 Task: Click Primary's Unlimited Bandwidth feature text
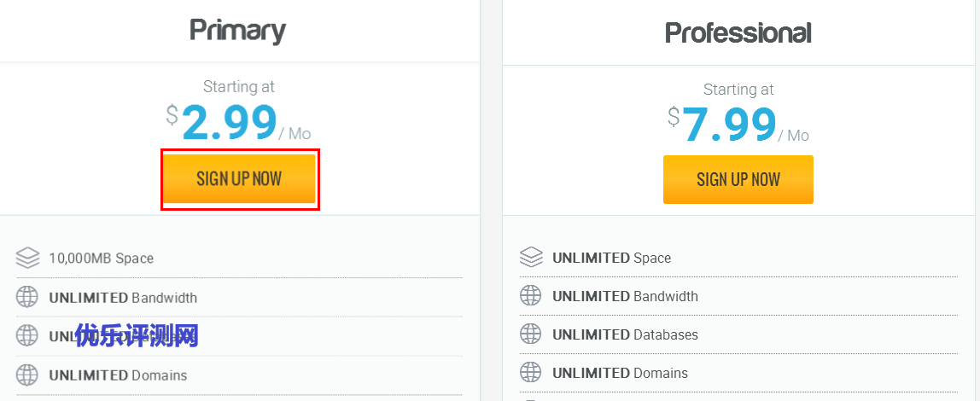pyautogui.click(x=123, y=298)
